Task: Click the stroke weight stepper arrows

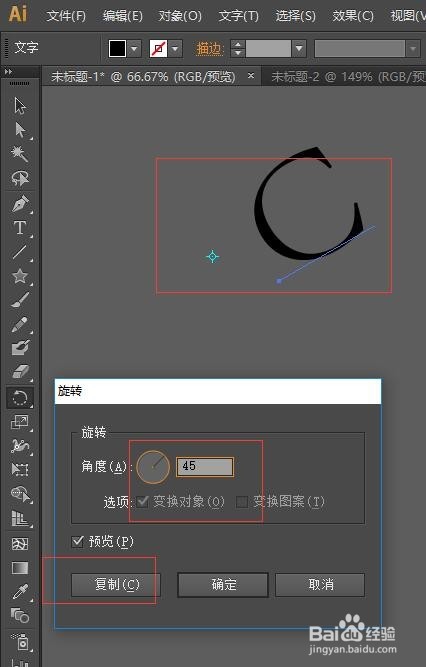Action: [237, 48]
